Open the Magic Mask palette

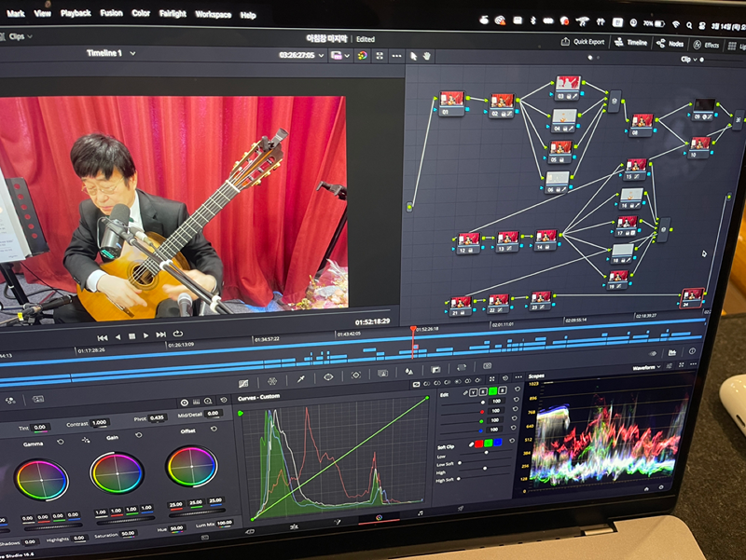(382, 373)
